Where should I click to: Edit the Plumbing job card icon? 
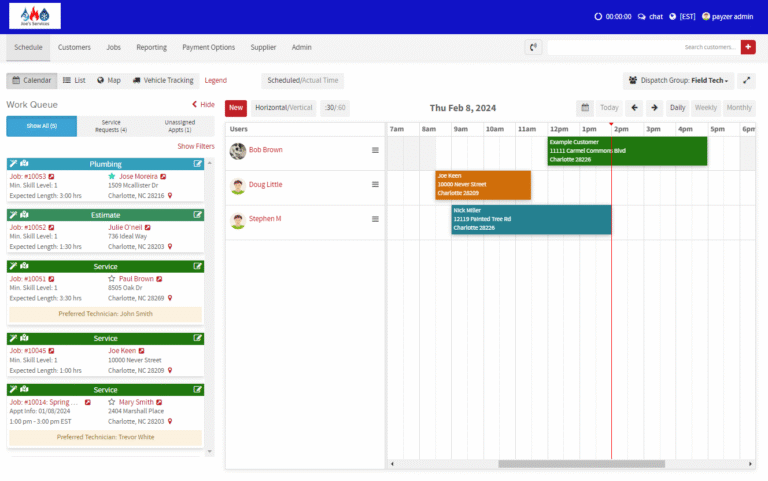pos(197,164)
